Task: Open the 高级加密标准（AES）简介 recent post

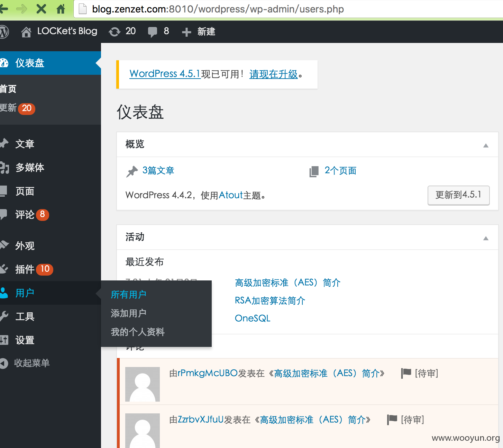Action: pos(287,283)
